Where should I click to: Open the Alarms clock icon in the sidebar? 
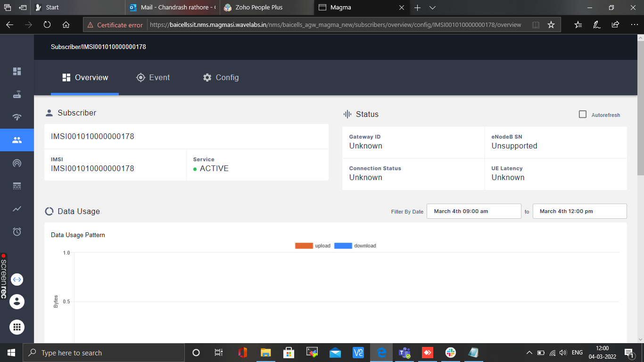point(17,231)
